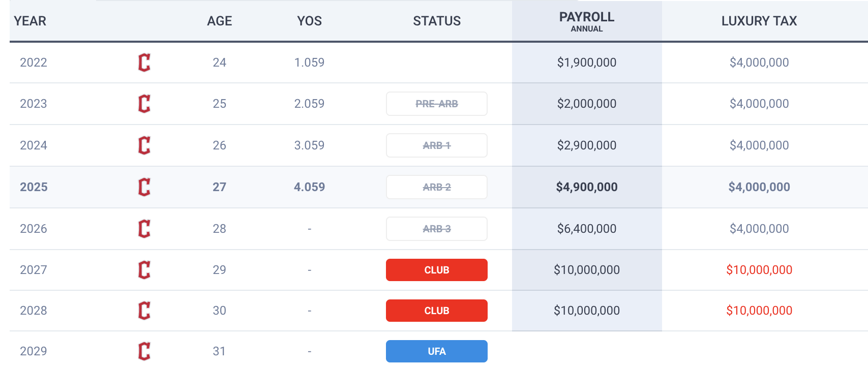Click the Cleveland logo in the 2022 row
Screen dimensions: 868x366
pos(144,63)
